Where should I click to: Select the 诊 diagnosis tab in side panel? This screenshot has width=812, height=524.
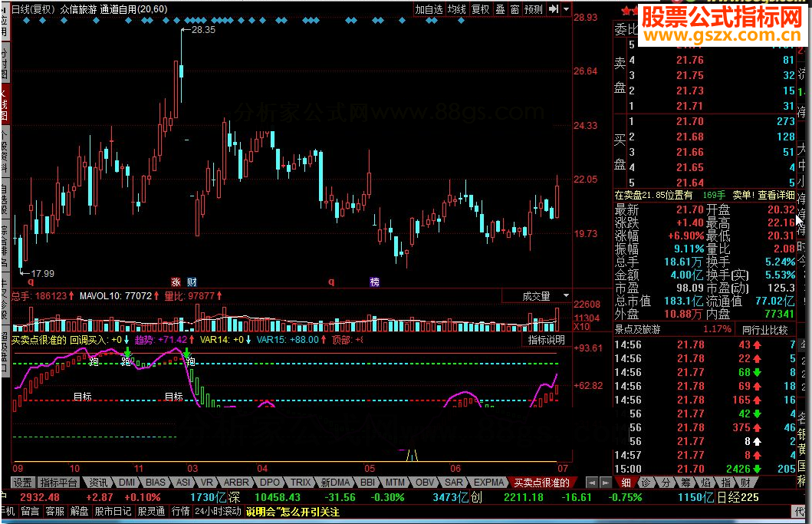coord(646,483)
